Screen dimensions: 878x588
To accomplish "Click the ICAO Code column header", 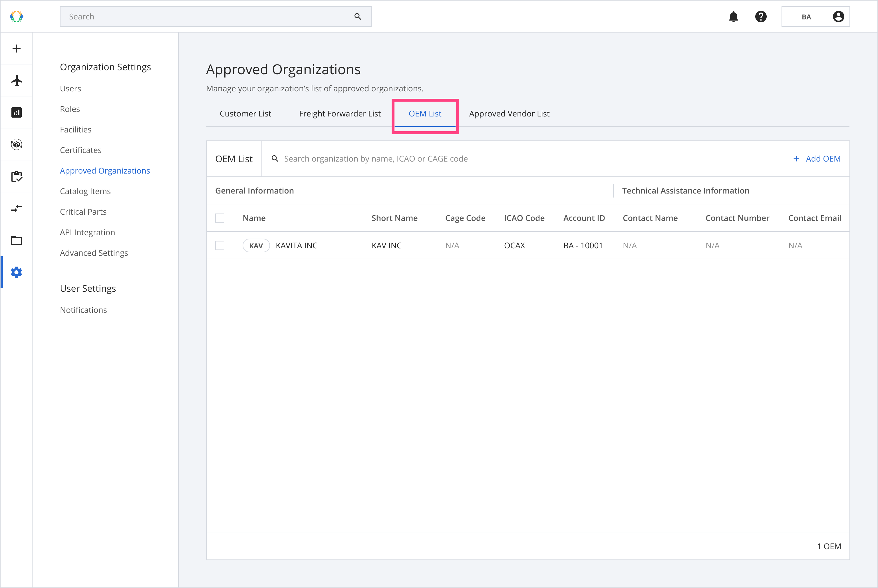I will 524,218.
